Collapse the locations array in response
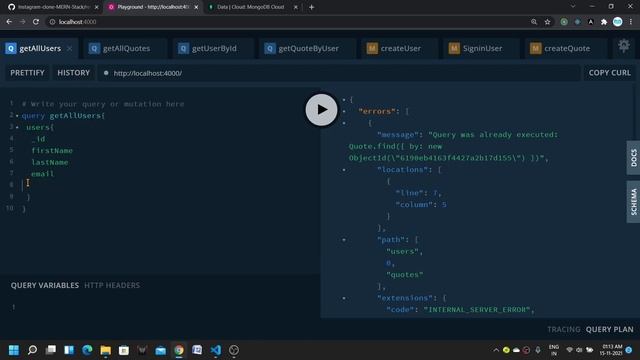 tap(344, 170)
